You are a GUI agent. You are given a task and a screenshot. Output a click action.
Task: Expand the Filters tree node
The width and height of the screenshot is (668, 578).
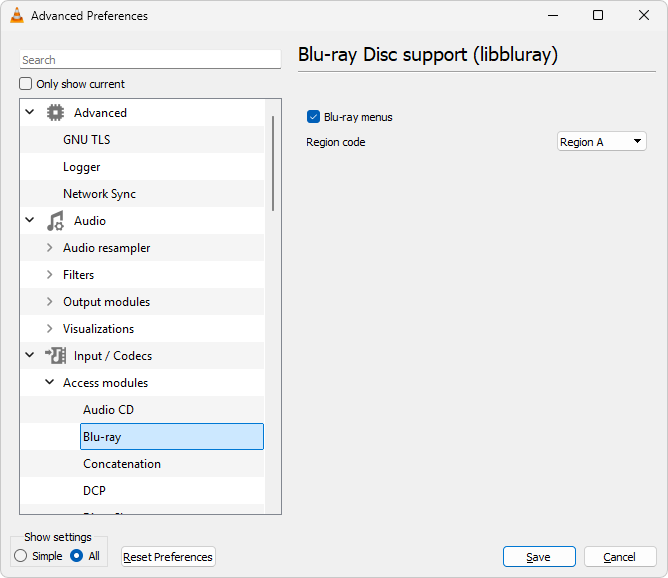pyautogui.click(x=50, y=275)
